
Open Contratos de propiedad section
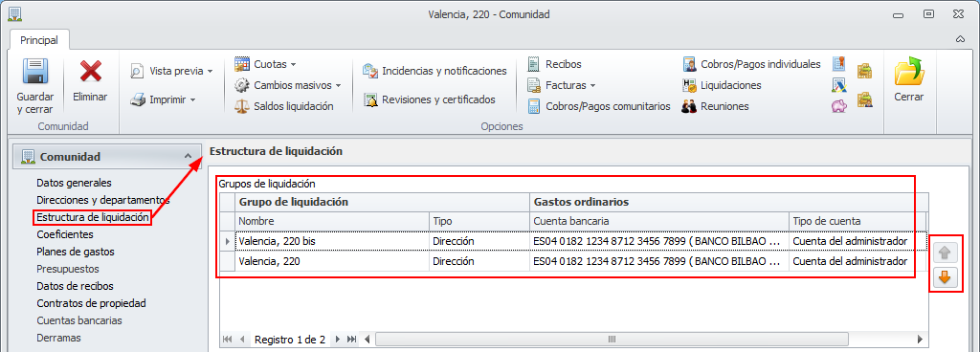[91, 303]
